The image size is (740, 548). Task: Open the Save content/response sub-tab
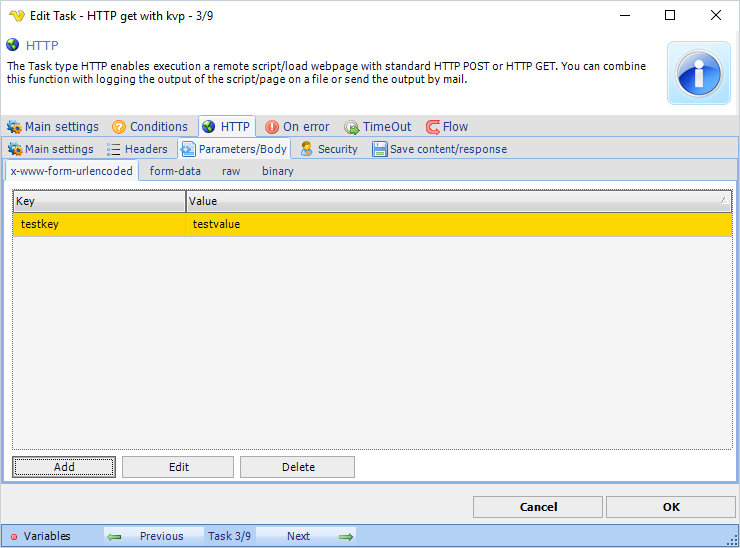tap(440, 149)
